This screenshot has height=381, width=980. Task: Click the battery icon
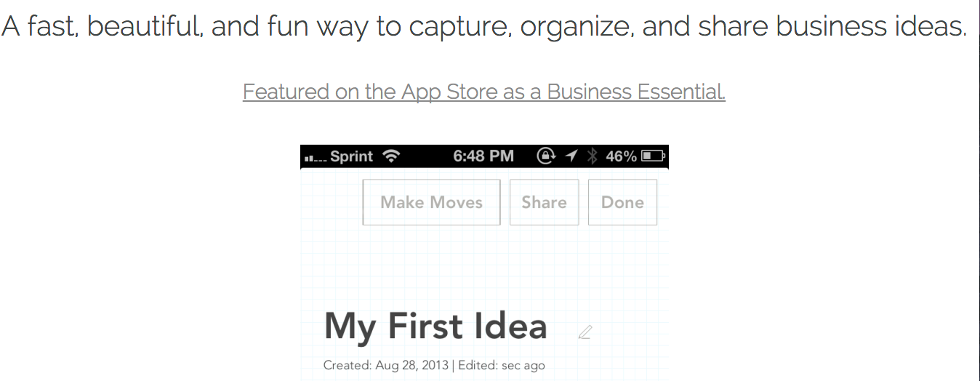653,156
